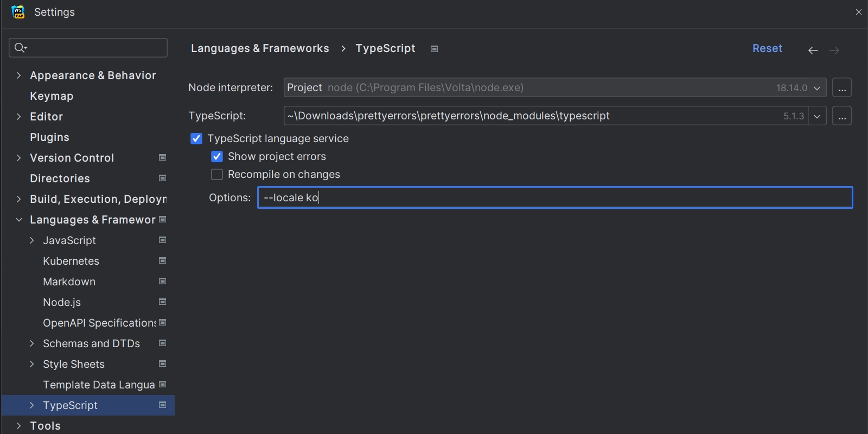Click project-level icon on JavaScript row
868x434 pixels.
tap(162, 240)
